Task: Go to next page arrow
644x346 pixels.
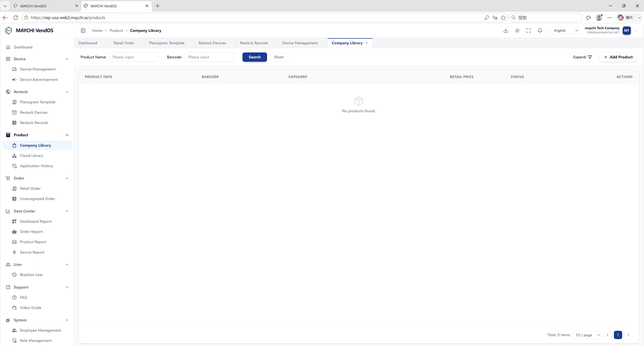Action: tap(628, 335)
